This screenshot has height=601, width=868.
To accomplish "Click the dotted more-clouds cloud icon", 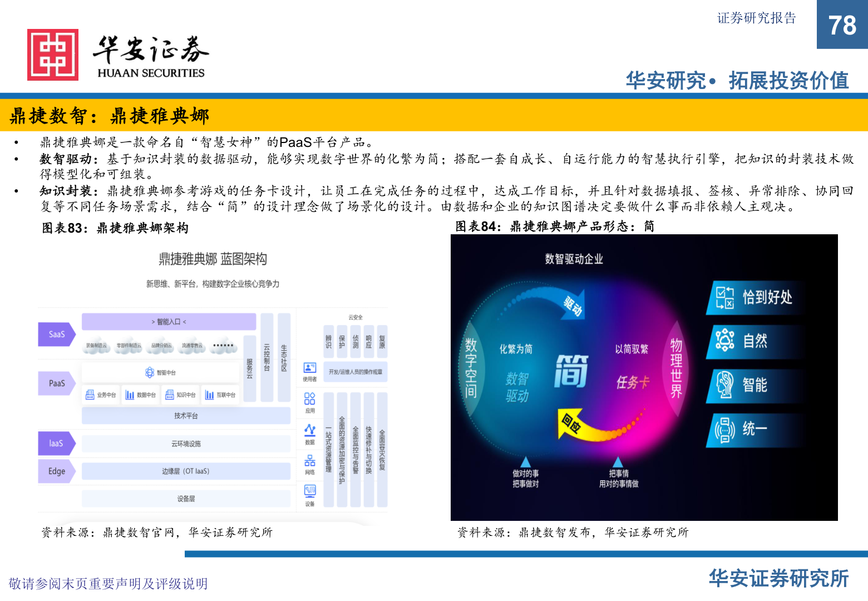I will point(223,345).
